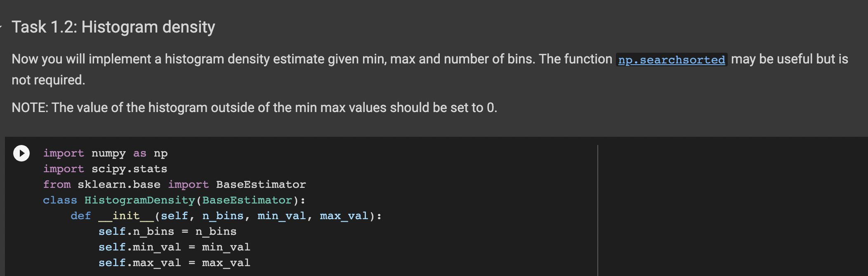Click the heading Task 1.2: Histogram density
This screenshot has width=868, height=276.
tap(113, 26)
